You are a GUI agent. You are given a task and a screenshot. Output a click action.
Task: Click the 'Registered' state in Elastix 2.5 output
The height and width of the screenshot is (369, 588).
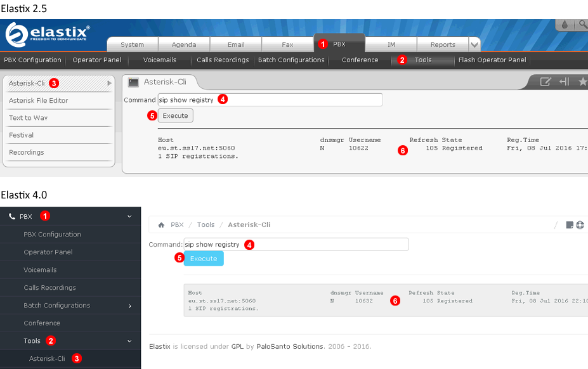tap(462, 148)
